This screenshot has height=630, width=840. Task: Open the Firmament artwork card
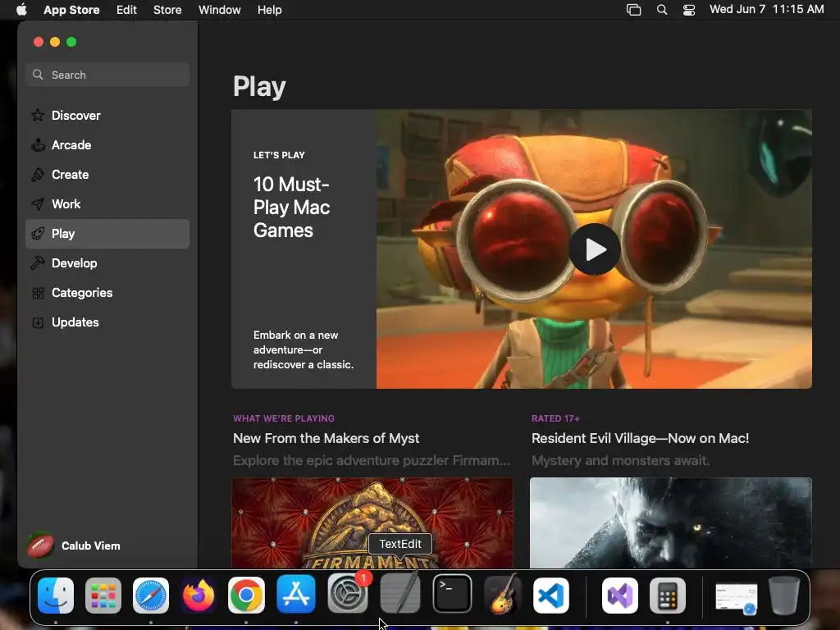click(x=372, y=523)
